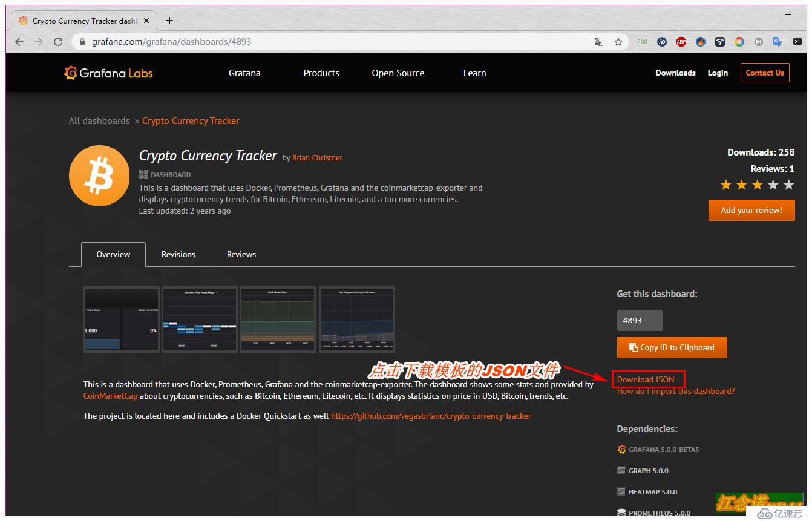Screen dimensions: 812x521
Task: Click the lock icon in the address bar
Action: pyautogui.click(x=83, y=42)
